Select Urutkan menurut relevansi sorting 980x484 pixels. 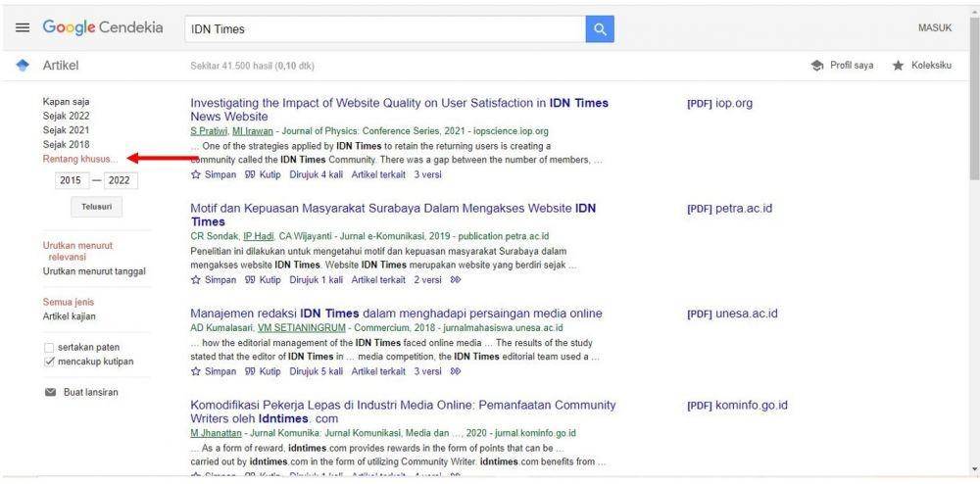pyautogui.click(x=78, y=251)
